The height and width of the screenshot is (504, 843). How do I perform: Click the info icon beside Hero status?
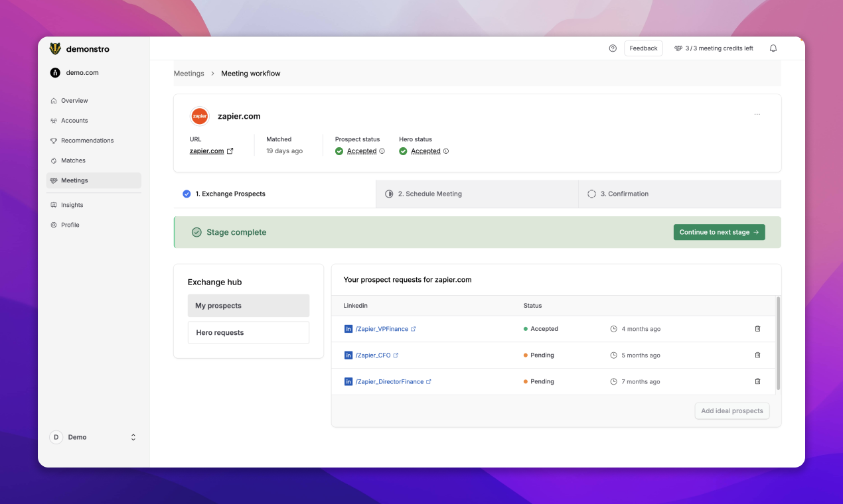point(446,151)
